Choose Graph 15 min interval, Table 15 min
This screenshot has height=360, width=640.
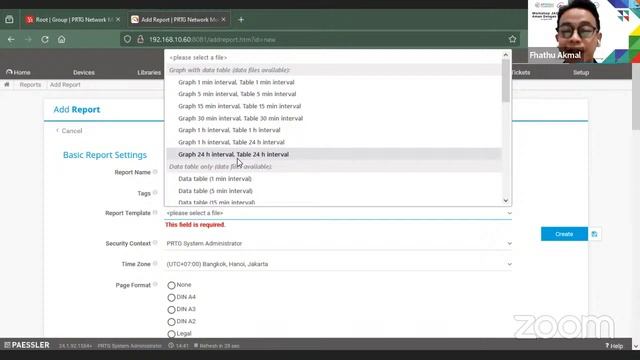pyautogui.click(x=333, y=106)
